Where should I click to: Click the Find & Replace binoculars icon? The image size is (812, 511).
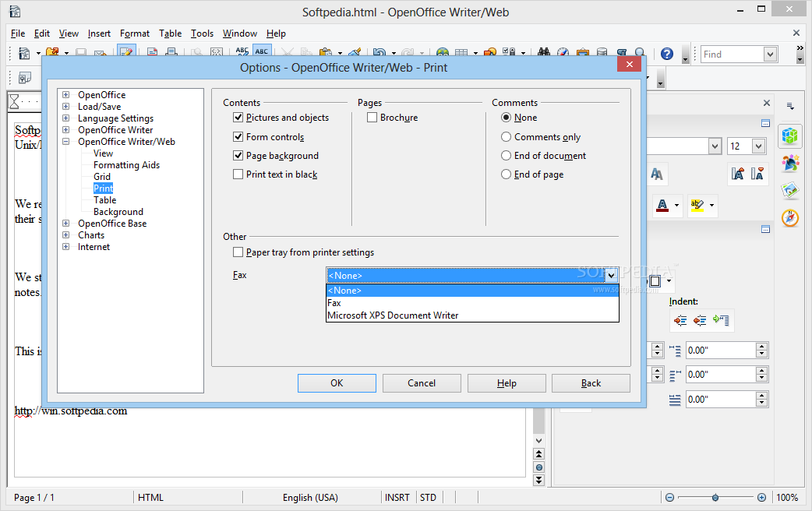pos(544,53)
